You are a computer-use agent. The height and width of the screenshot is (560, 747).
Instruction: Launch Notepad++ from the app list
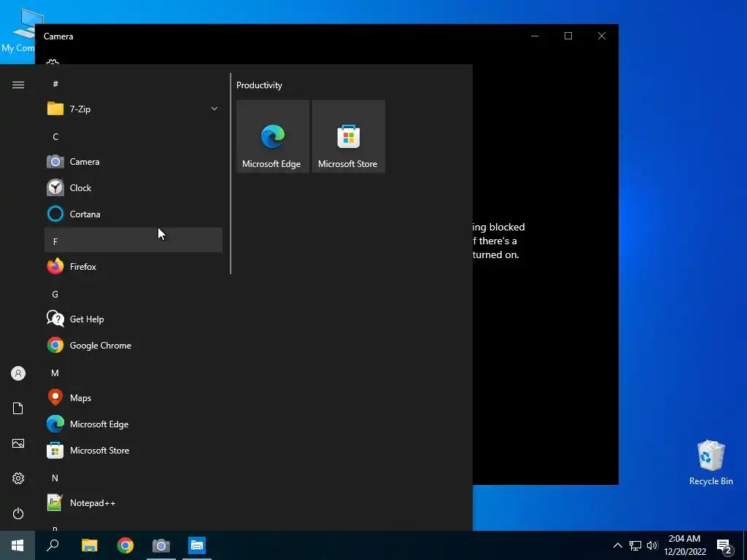point(133,502)
